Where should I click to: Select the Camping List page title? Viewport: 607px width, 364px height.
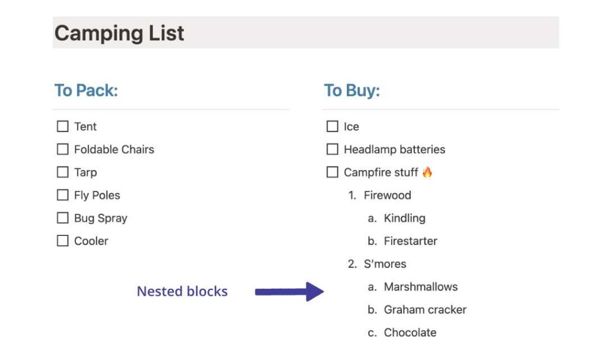click(x=119, y=33)
